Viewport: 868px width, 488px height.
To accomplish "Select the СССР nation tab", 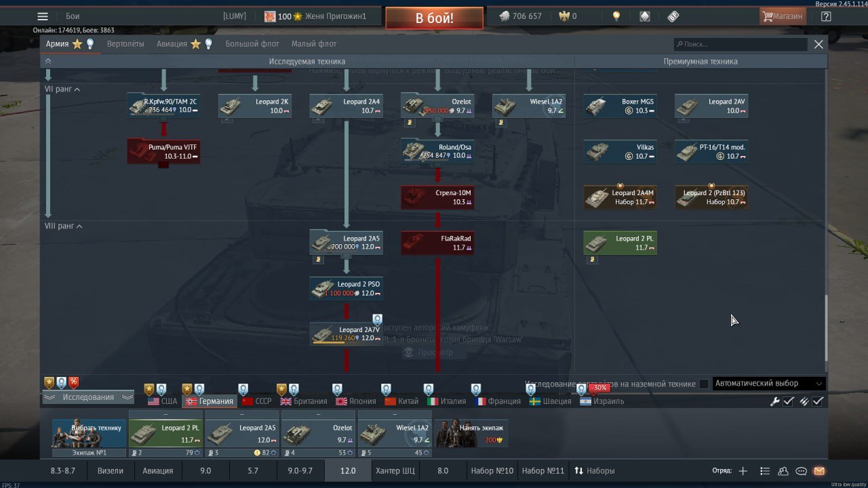I will pos(256,401).
